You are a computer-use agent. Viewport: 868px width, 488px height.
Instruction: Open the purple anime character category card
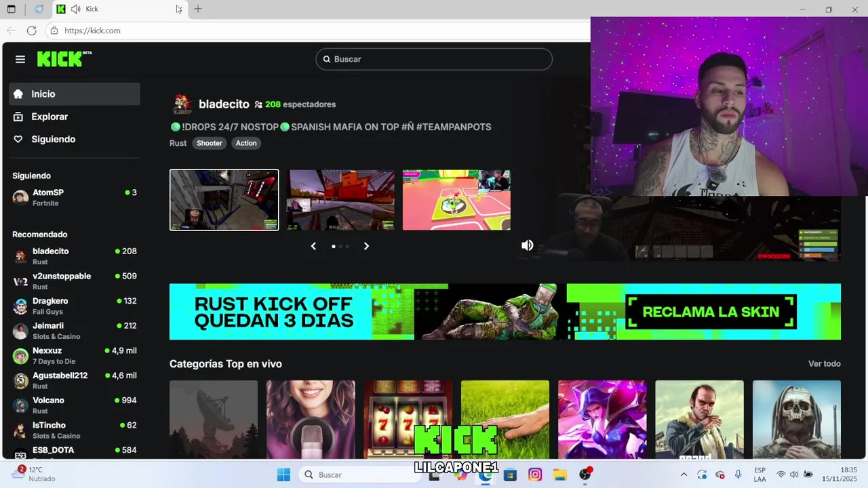(x=602, y=420)
